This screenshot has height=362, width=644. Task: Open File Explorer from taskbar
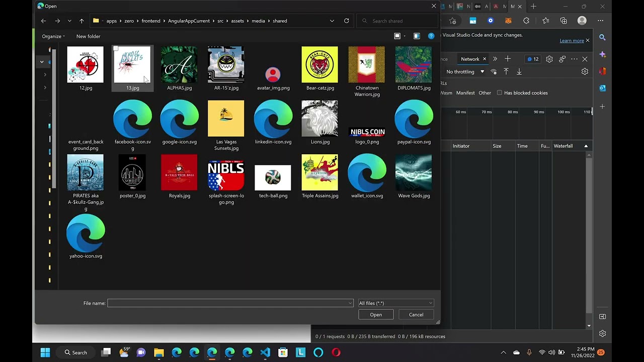[x=159, y=352]
